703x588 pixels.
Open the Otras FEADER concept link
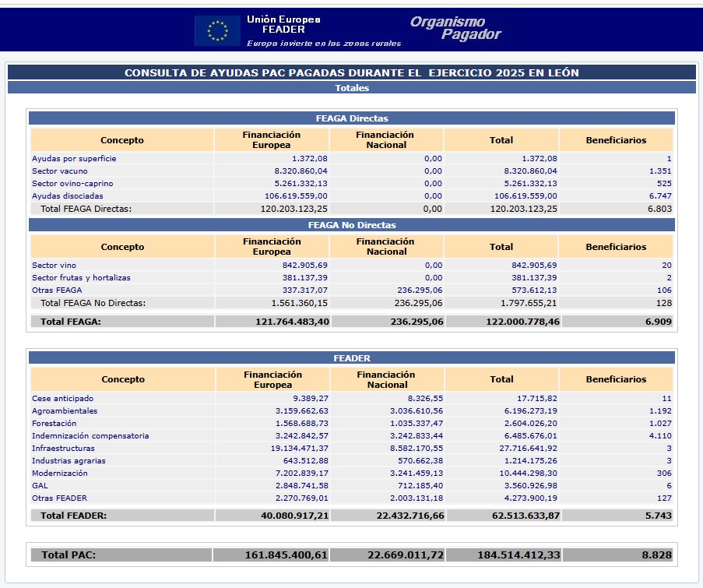[x=59, y=498]
